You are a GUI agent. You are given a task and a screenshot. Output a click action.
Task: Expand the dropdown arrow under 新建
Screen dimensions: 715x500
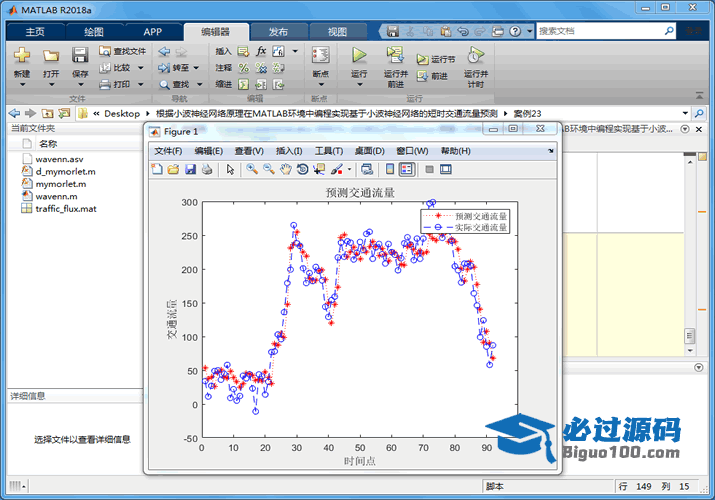(x=22, y=85)
